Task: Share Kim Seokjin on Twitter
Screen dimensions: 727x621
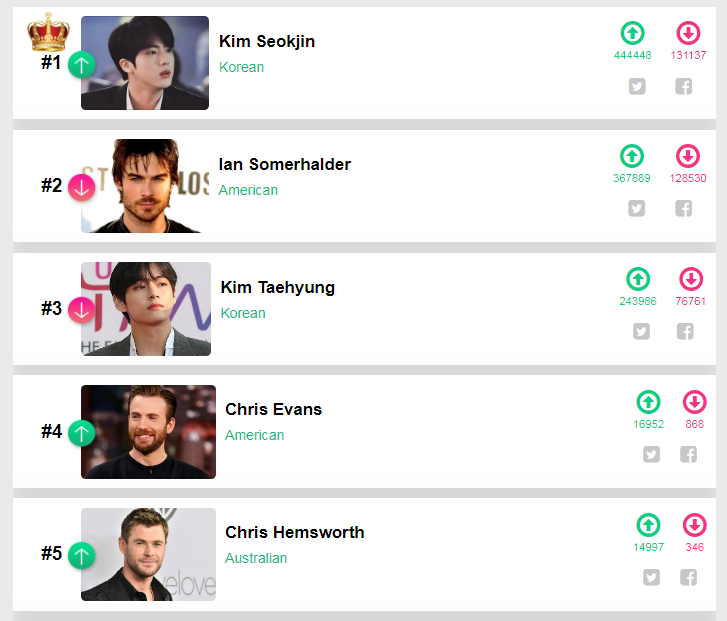Action: tap(636, 86)
